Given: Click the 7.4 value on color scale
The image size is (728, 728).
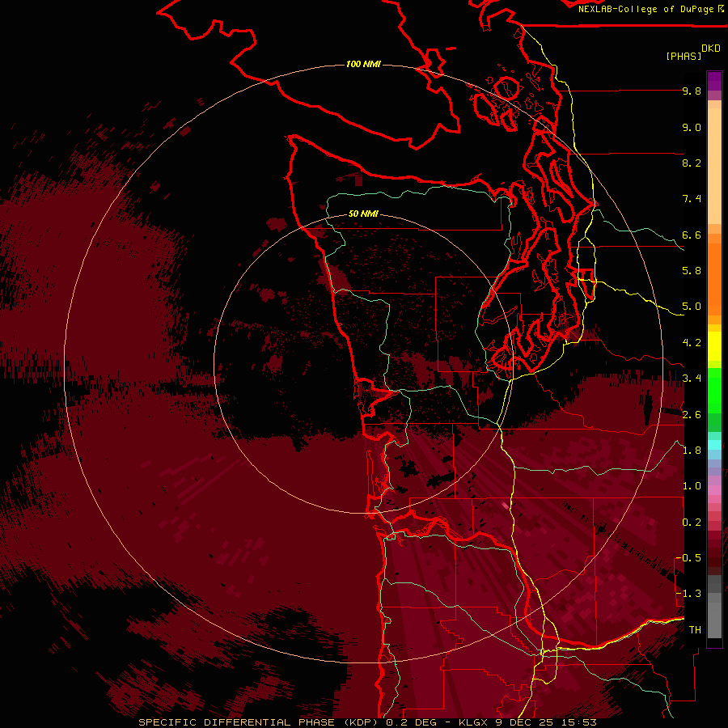Looking at the screenshot, I should 692,199.
